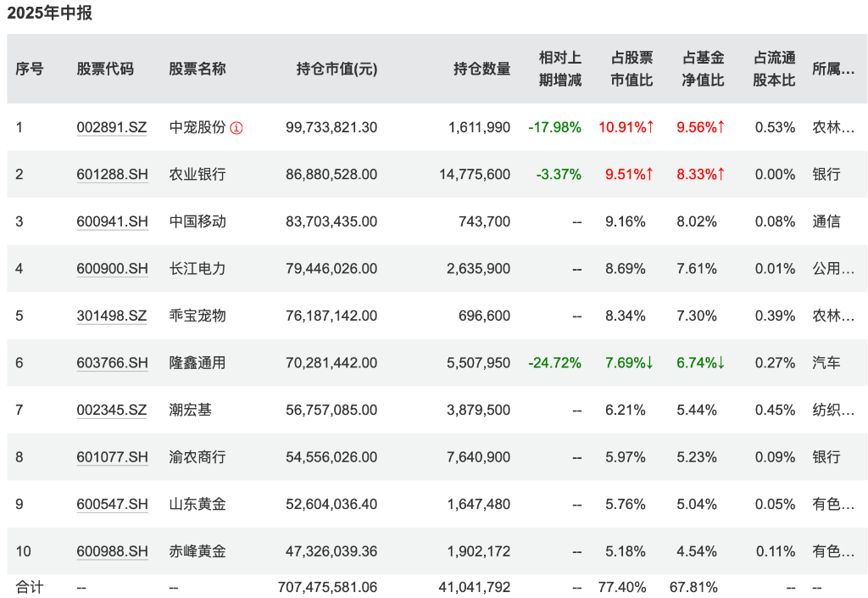Select stock name 潮宏基

coord(191,410)
